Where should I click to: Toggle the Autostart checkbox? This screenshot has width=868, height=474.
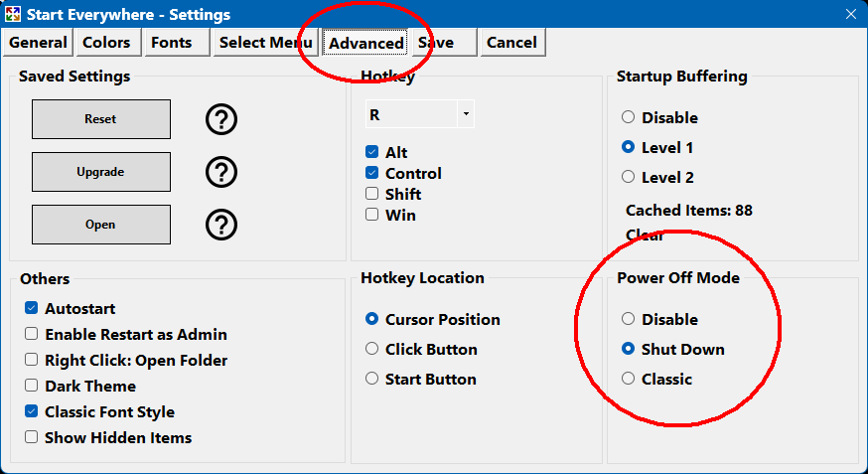click(x=32, y=309)
